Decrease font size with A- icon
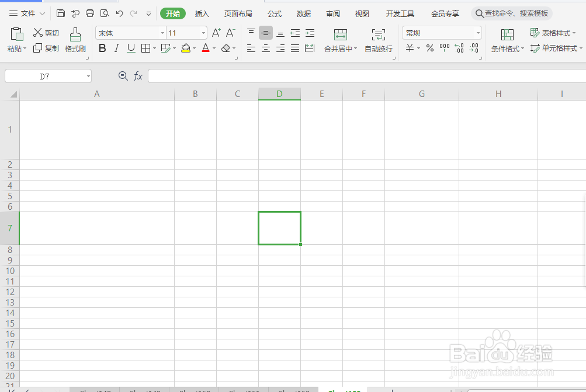 click(231, 33)
